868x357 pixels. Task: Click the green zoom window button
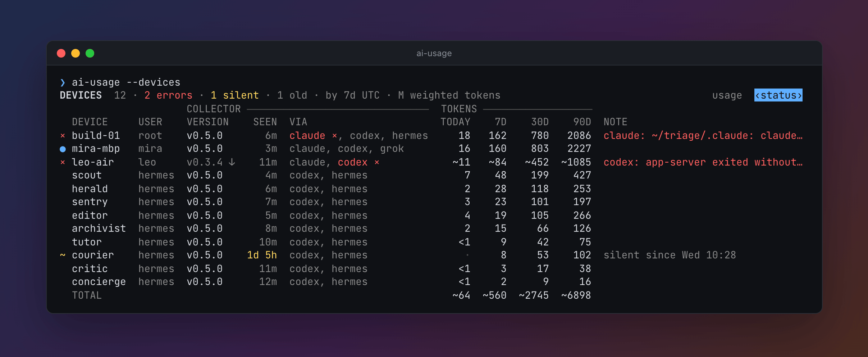coord(90,53)
